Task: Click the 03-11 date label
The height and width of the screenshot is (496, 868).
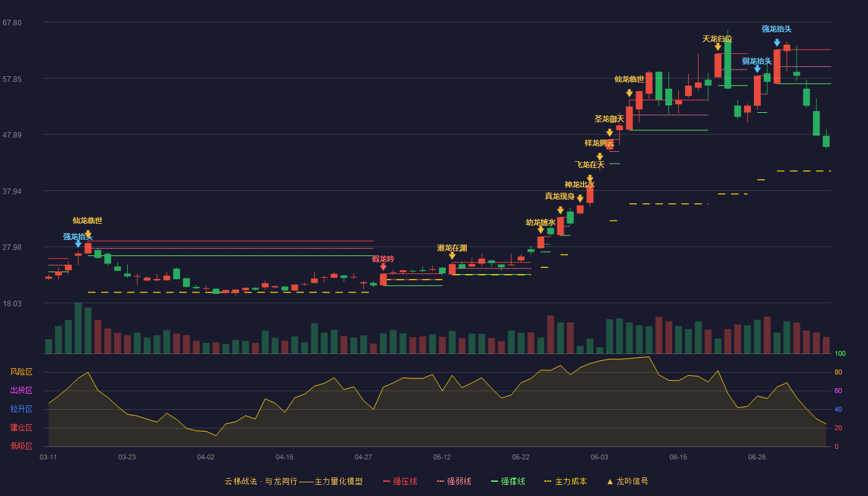Action: [48, 457]
